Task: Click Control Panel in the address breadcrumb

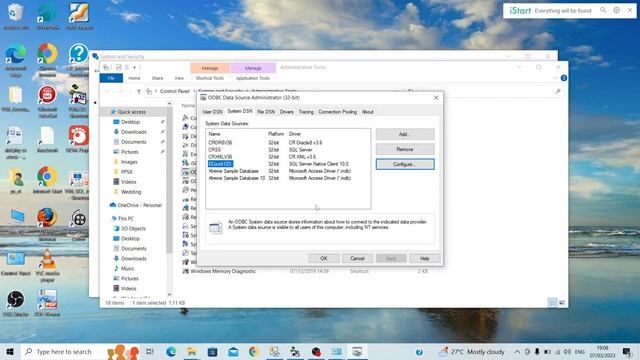Action: pyautogui.click(x=175, y=91)
